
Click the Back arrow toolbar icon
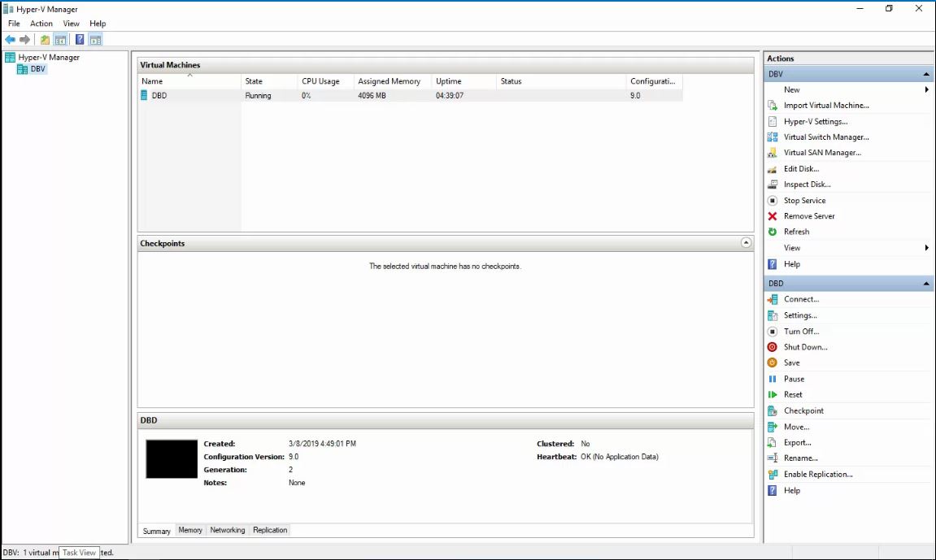tap(10, 39)
